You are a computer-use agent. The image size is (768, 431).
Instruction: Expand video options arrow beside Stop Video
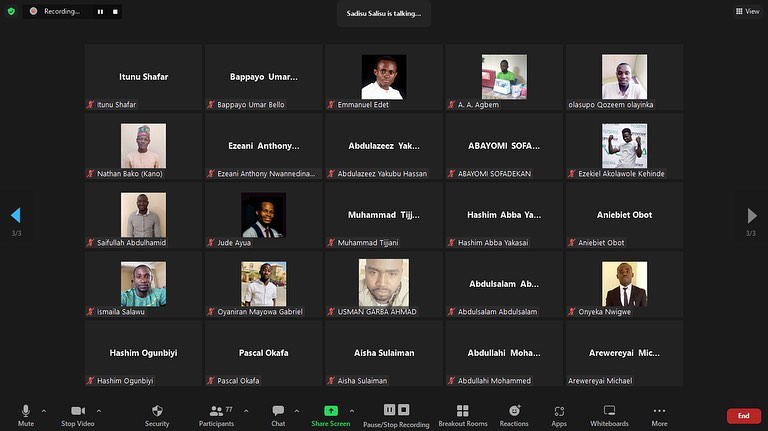click(x=99, y=409)
